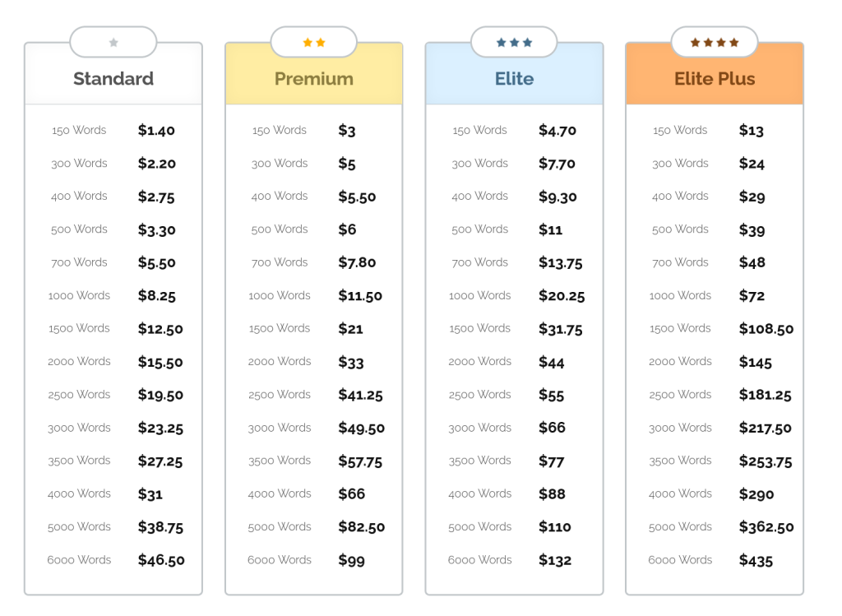Choose the Standard 6000 Words $46.50 price
The width and height of the screenshot is (842, 616).
(161, 560)
